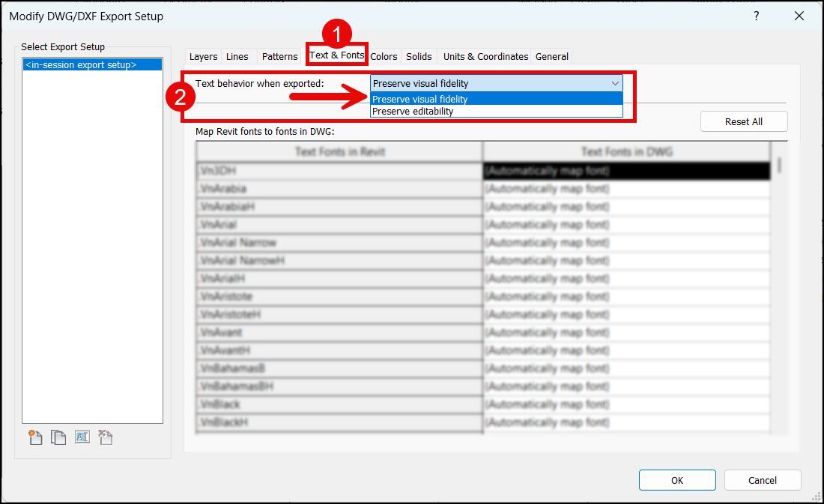
Task: Click the DWG font mapping cell for .VnArabia
Action: click(x=626, y=189)
